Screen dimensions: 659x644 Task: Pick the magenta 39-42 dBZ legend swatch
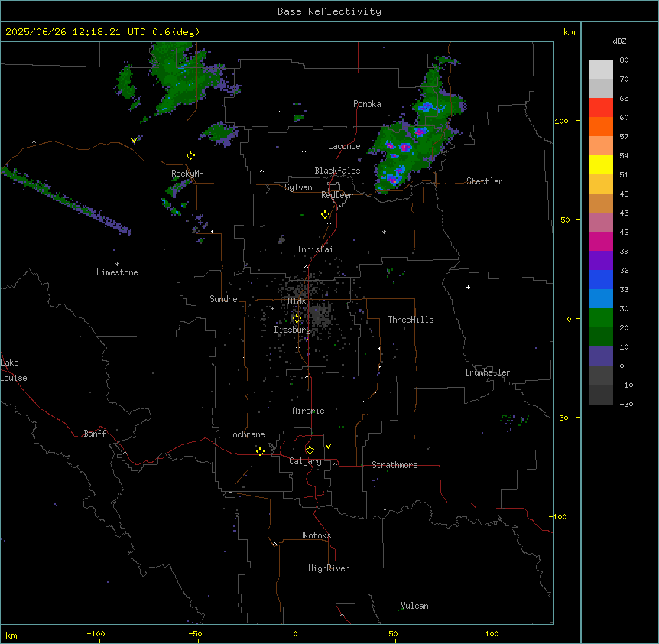601,241
